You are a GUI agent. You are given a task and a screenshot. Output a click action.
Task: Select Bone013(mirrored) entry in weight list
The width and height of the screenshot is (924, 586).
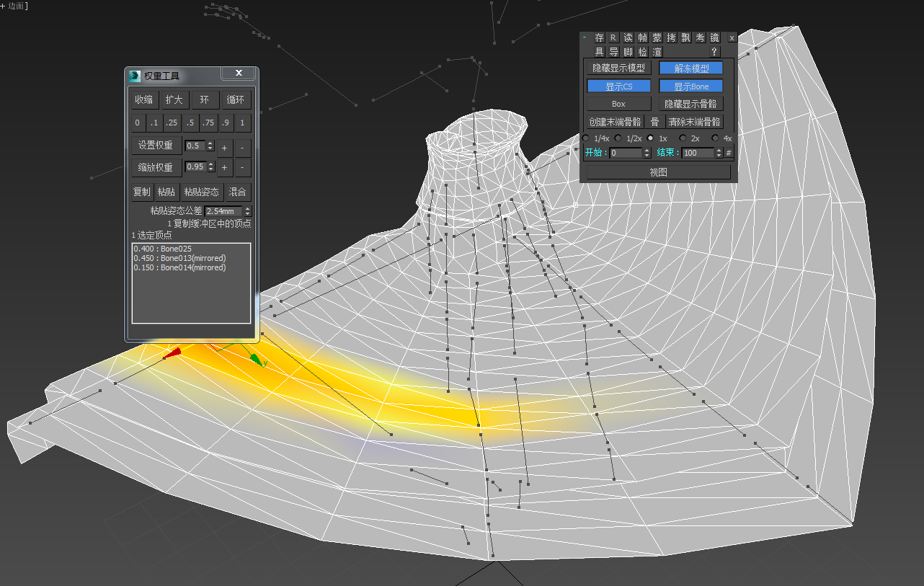coord(179,258)
